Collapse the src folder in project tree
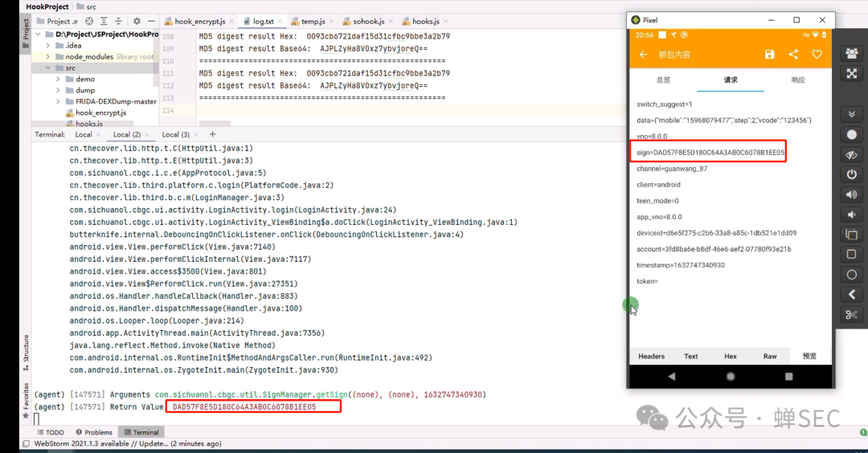This screenshot has height=453, width=868. point(48,68)
